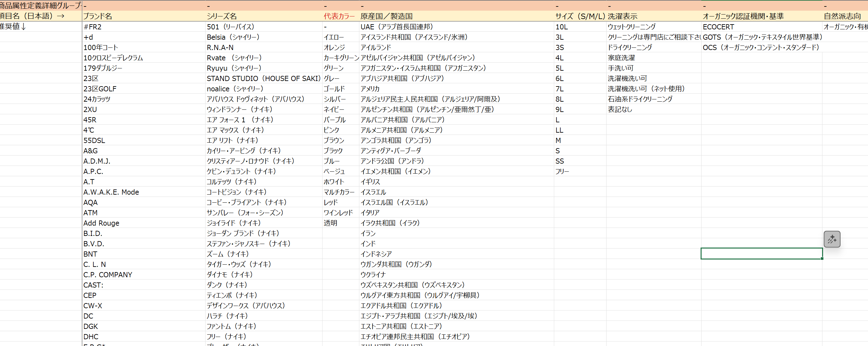The height and width of the screenshot is (346, 868).
Task: Click the オーガニック認証機関・基準 header cell
Action: click(x=762, y=16)
